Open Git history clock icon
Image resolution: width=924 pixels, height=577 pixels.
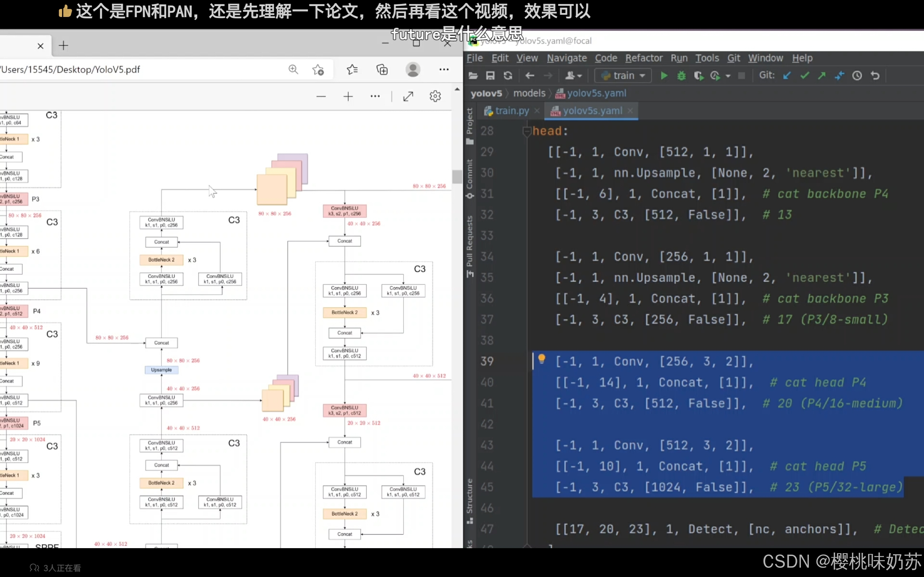point(857,76)
